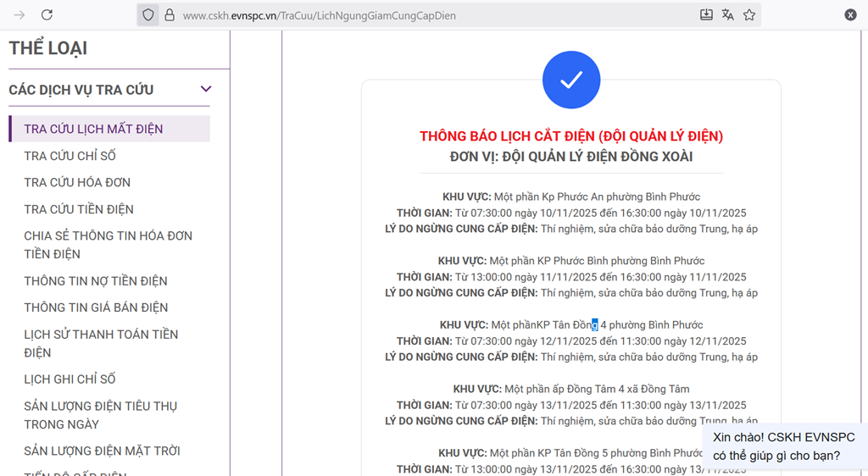Click the browser forward arrow
The height and width of the screenshot is (476, 868).
pos(19,15)
